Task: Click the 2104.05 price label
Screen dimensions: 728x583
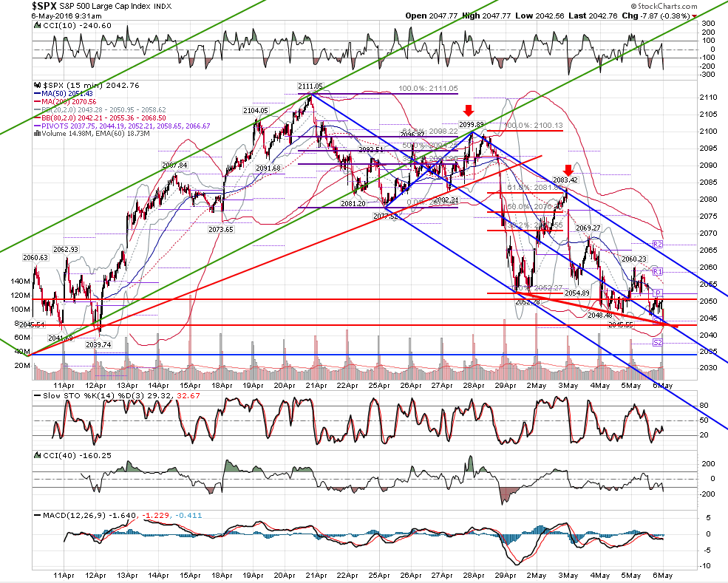Action: point(256,111)
